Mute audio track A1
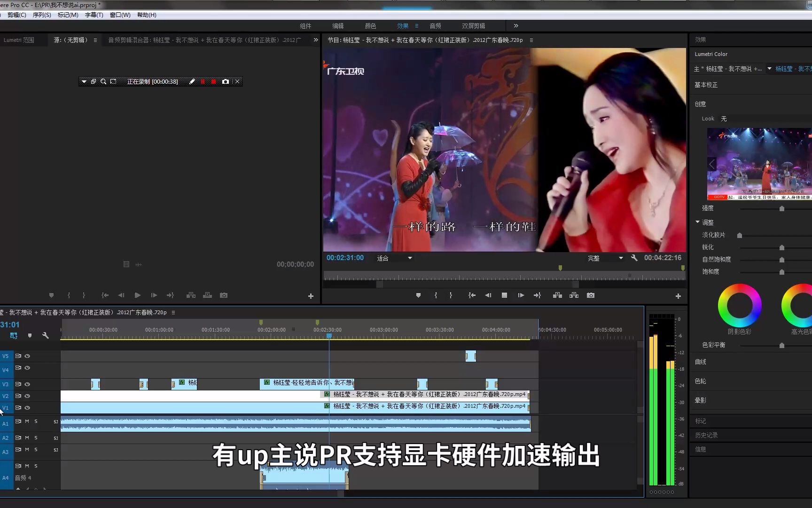The height and width of the screenshot is (508, 812). (x=27, y=421)
